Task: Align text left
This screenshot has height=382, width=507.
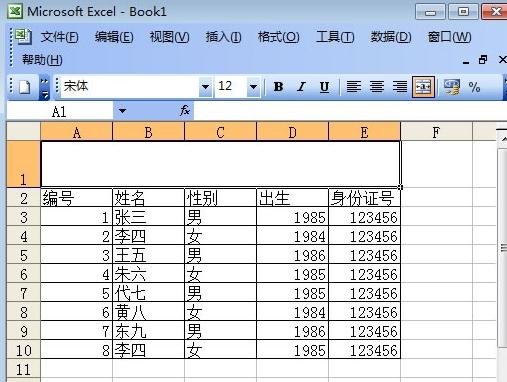Action: [x=354, y=87]
